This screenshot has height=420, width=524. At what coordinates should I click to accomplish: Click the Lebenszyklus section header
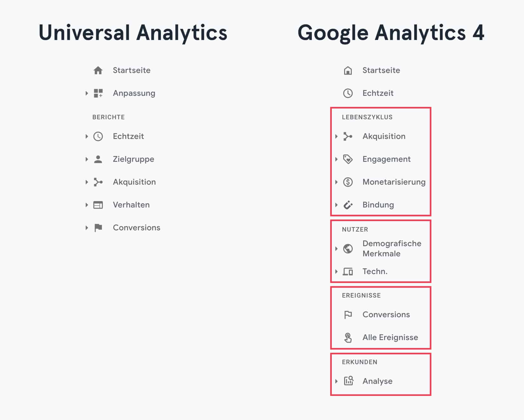click(x=367, y=117)
